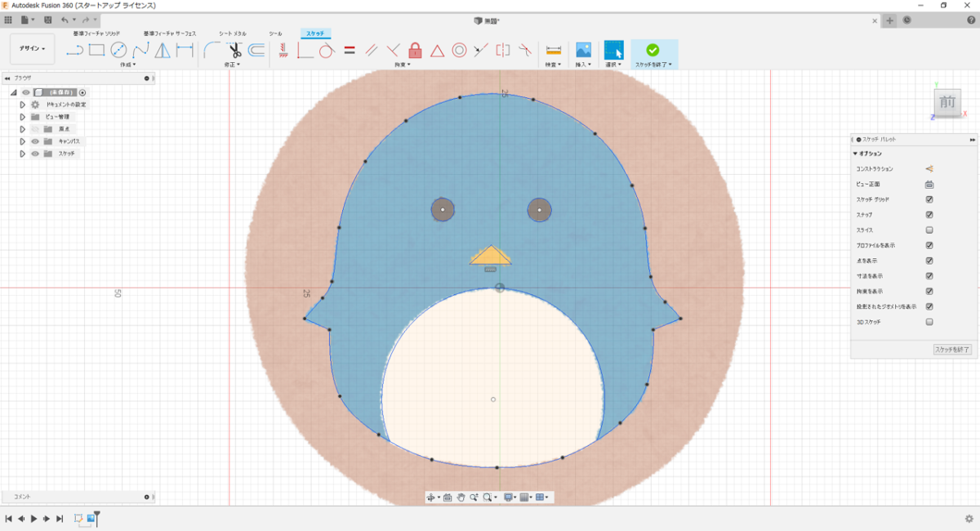Image resolution: width=980 pixels, height=531 pixels.
Task: Click the Save icon in title bar
Action: click(48, 20)
